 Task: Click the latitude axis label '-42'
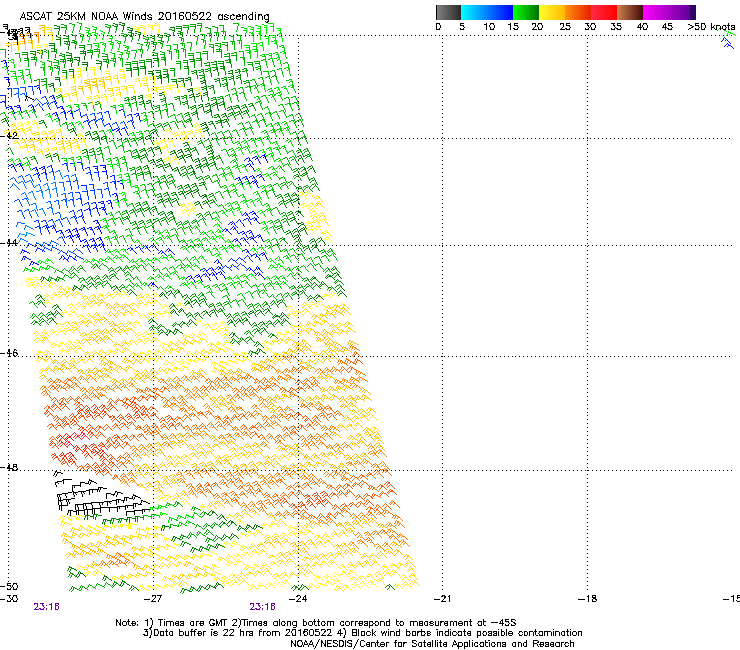10,135
